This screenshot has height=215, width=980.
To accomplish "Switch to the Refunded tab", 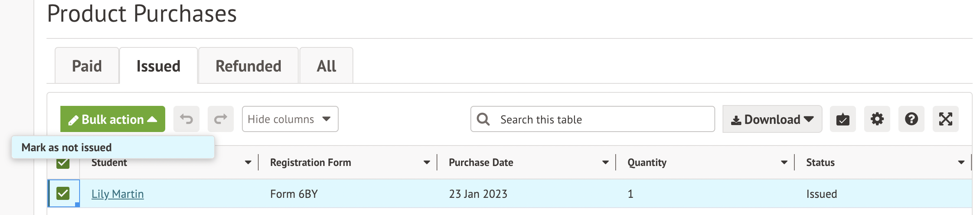I will 248,66.
